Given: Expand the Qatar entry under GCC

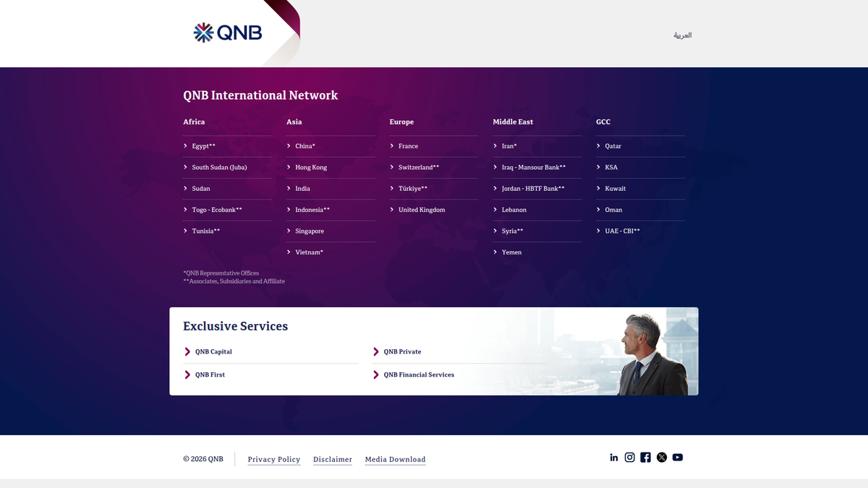Looking at the screenshot, I should pyautogui.click(x=613, y=146).
